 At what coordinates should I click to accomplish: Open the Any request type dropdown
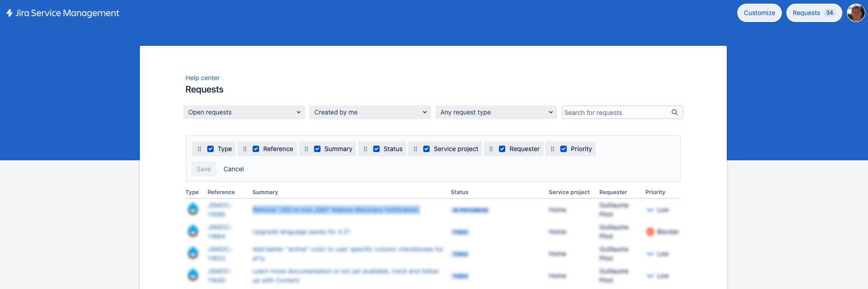coord(496,112)
